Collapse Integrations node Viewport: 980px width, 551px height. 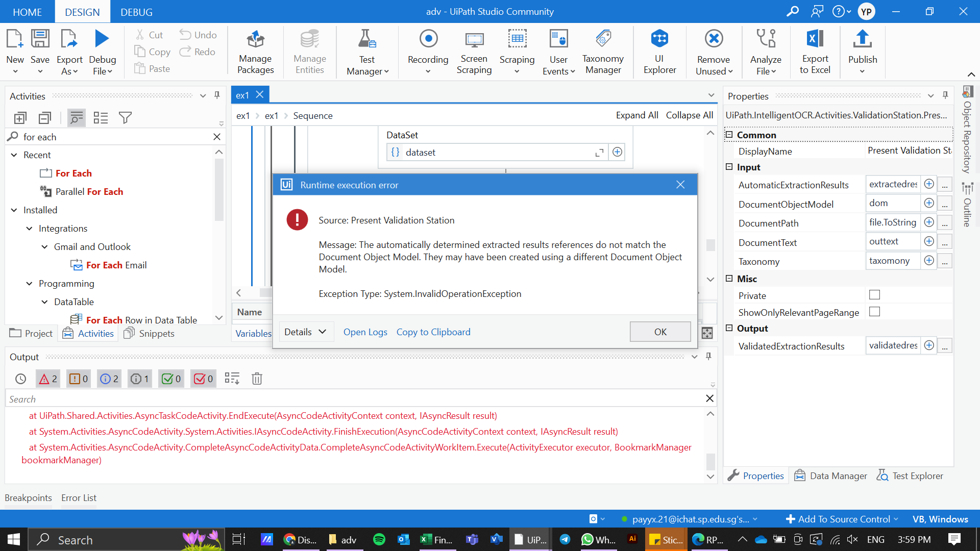[29, 229]
